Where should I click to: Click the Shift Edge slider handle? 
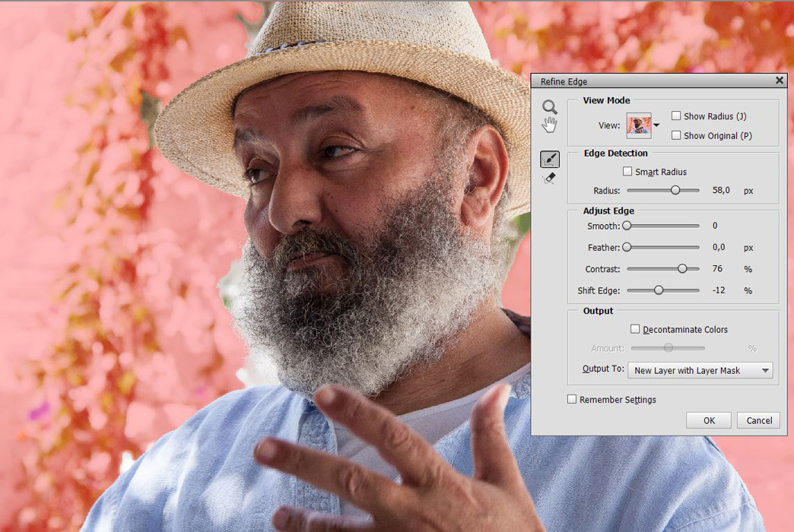click(659, 290)
